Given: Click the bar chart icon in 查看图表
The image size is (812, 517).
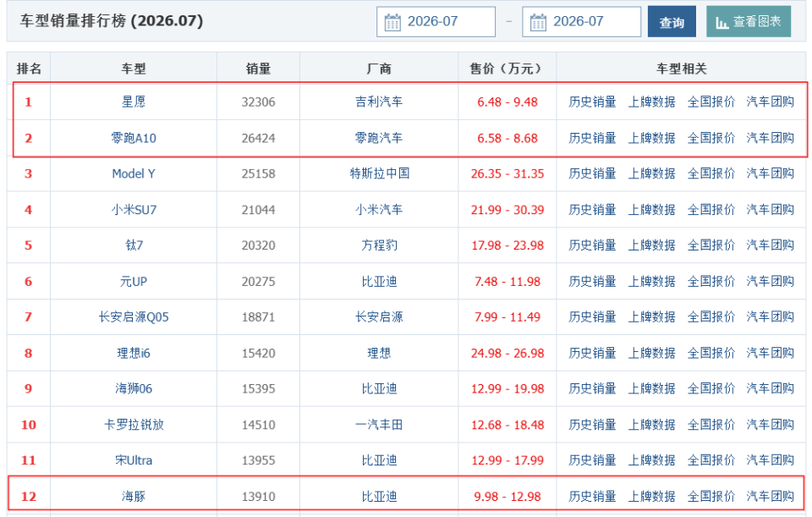Looking at the screenshot, I should point(721,22).
